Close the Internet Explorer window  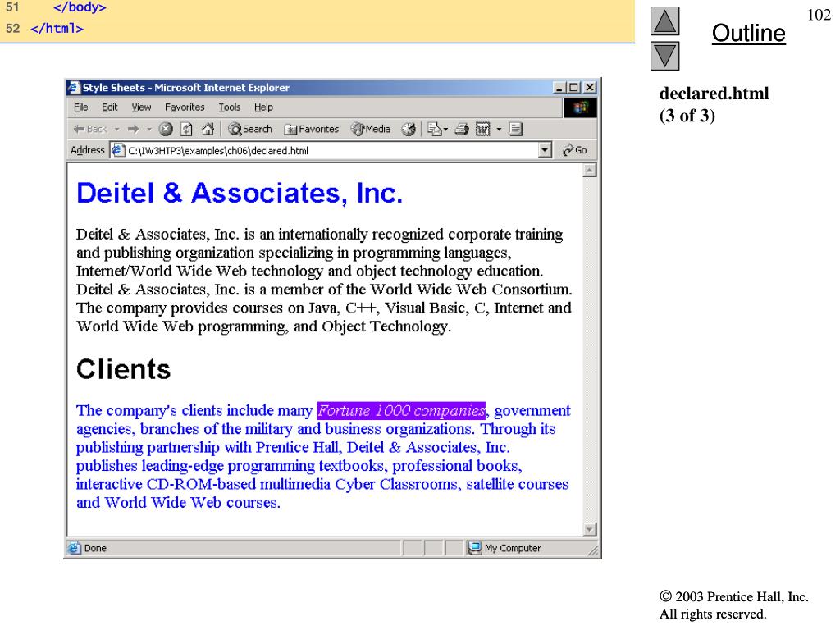(x=589, y=87)
